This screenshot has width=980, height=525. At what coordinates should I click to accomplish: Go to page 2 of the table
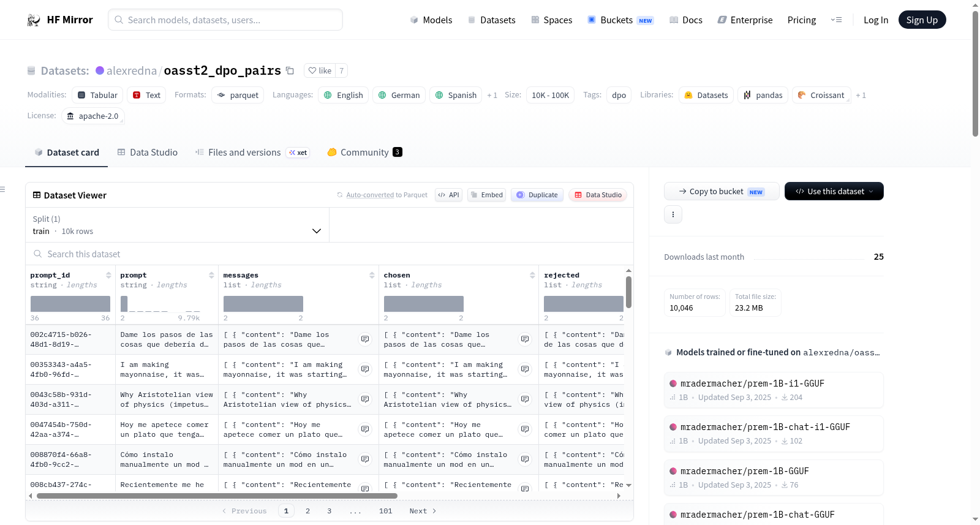point(307,511)
